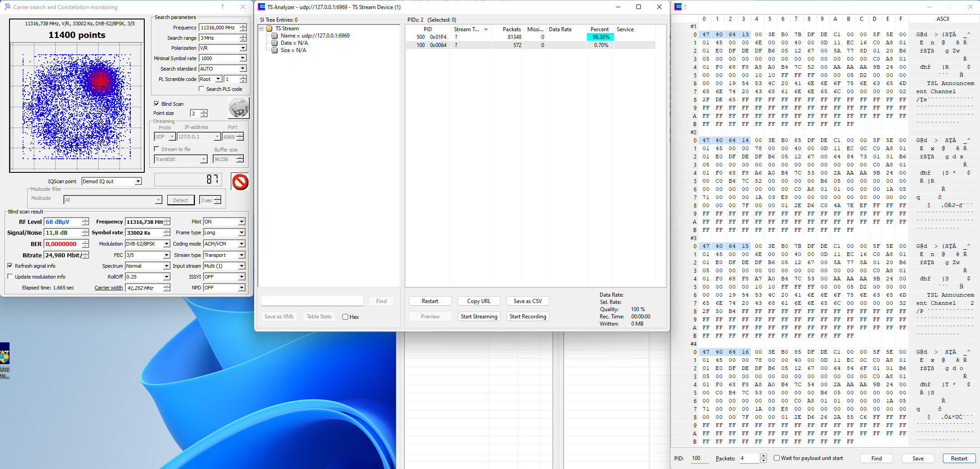
Task: Increase the Packets count with the up arrow
Action: click(763, 456)
